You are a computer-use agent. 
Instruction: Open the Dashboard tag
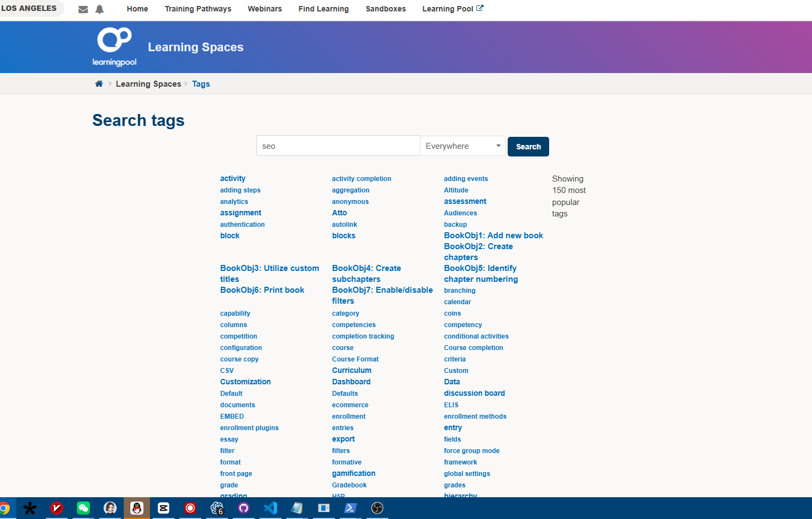(351, 382)
